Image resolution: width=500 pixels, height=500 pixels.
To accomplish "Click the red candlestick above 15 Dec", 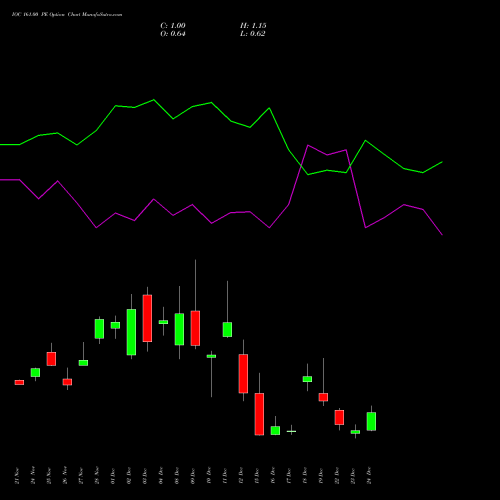I will click(259, 414).
